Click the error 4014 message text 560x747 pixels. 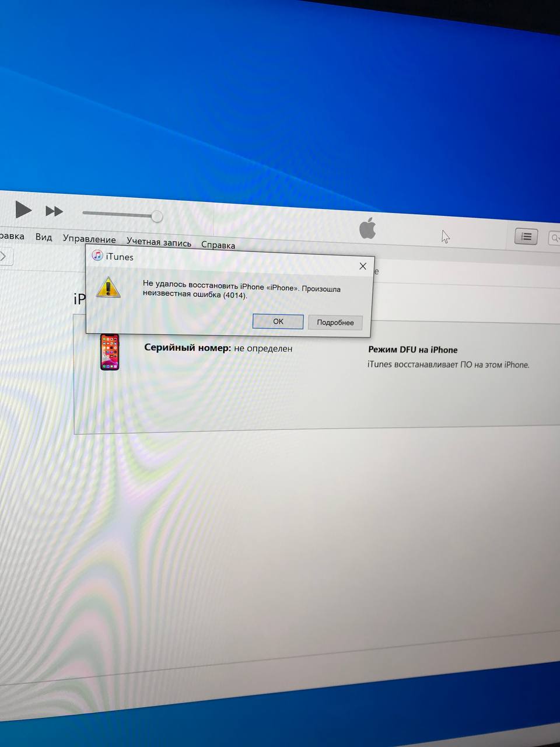[x=242, y=290]
